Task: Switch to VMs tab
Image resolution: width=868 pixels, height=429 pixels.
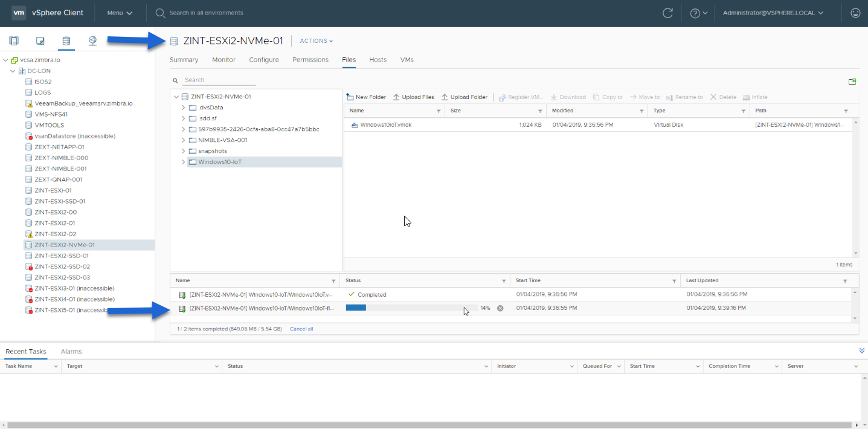Action: point(407,60)
